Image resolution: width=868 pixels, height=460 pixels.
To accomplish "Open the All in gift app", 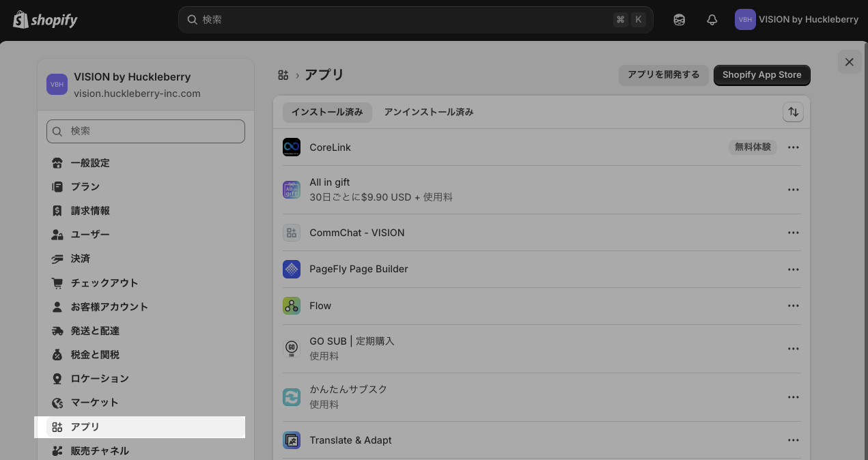I will pos(542,190).
